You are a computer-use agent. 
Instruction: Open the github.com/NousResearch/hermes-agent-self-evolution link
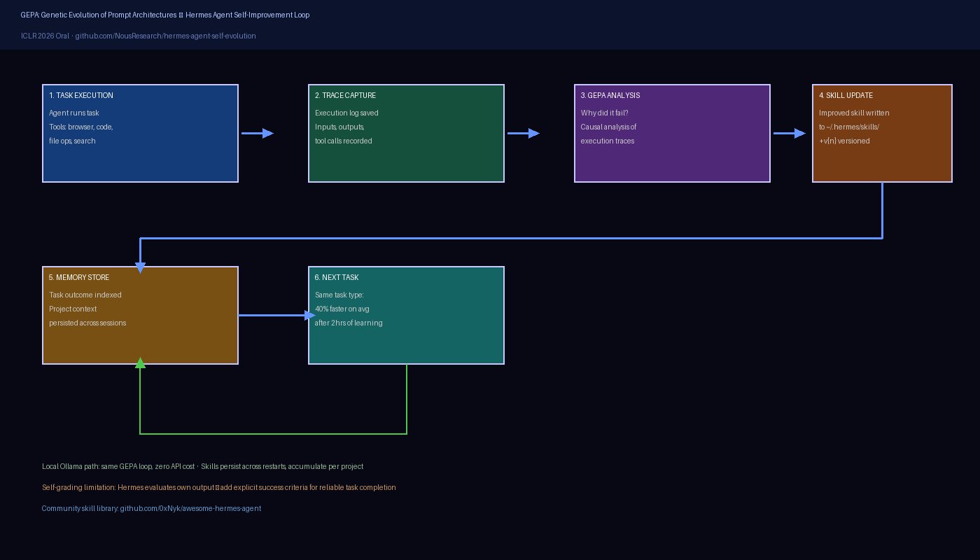point(166,36)
